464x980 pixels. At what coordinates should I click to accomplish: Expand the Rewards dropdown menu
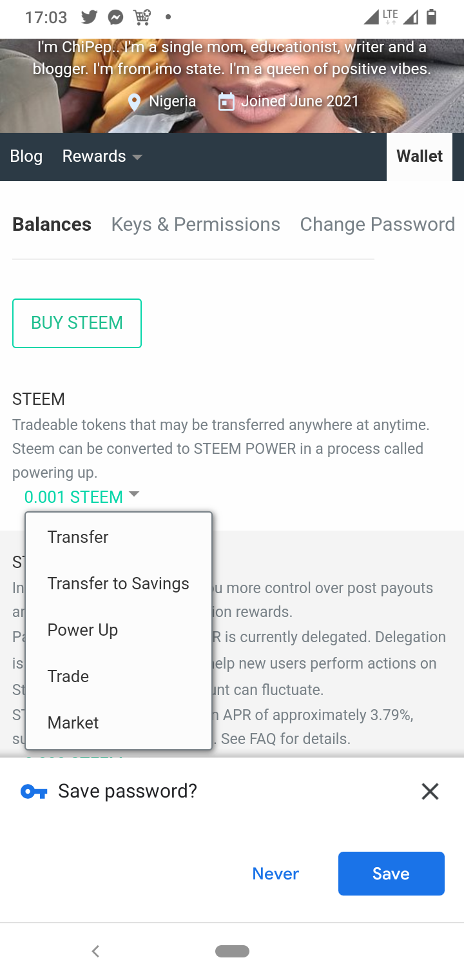[x=102, y=157]
